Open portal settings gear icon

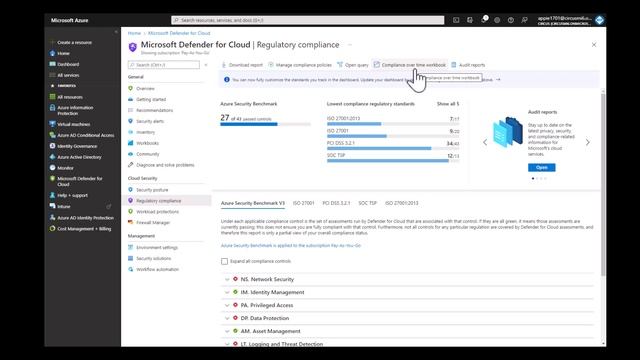coord(497,20)
